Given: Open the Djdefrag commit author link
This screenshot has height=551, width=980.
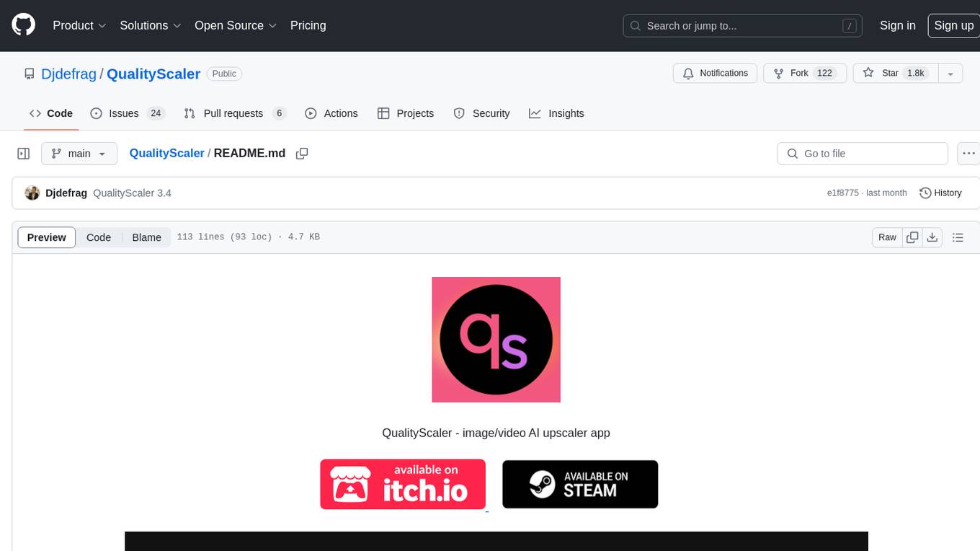Looking at the screenshot, I should (x=66, y=193).
